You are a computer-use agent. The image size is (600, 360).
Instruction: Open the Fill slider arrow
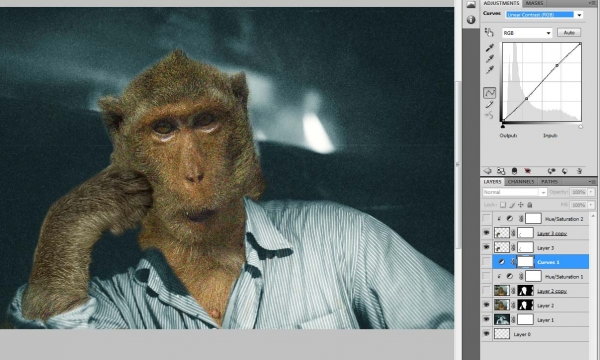tap(591, 205)
